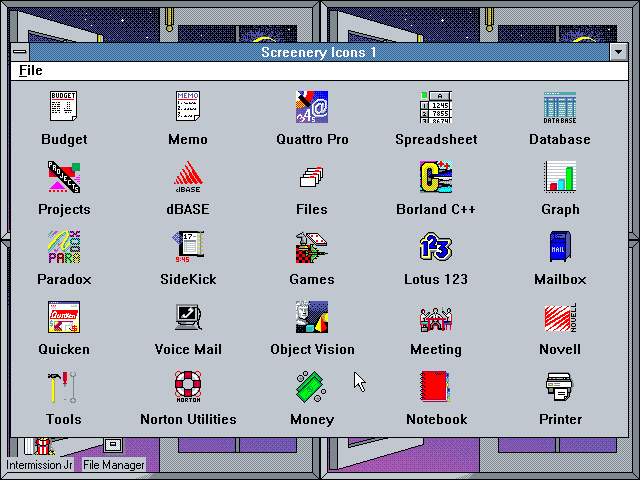The width and height of the screenshot is (640, 480).
Task: Select the Lotus 123 icon
Action: coord(436,247)
